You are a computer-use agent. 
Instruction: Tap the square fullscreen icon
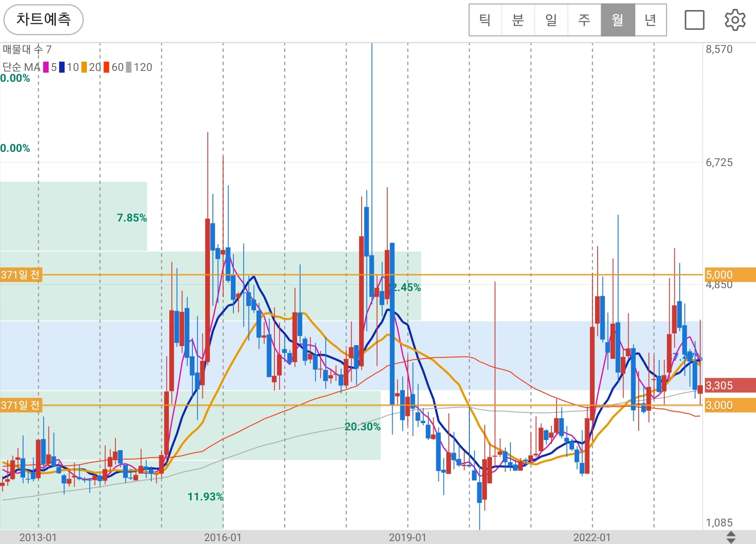694,20
